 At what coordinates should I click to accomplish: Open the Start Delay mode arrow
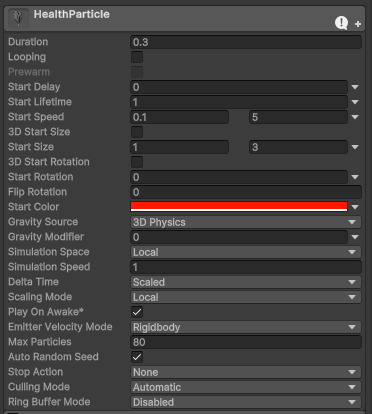[x=355, y=87]
